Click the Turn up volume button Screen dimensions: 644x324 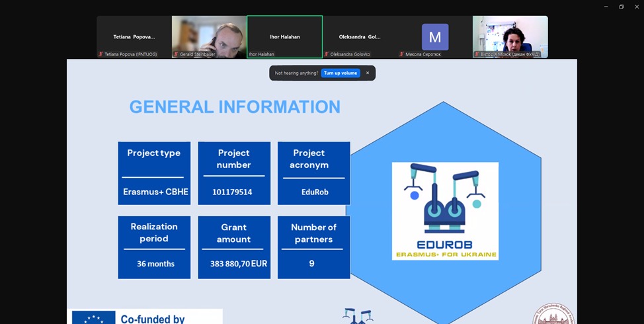coord(341,73)
